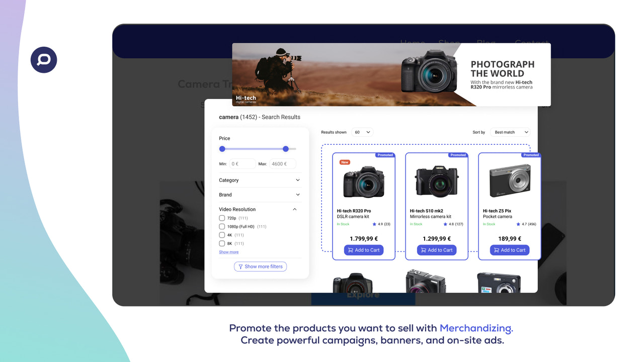
Task: Tick the 1080p (Full HD) checkbox
Action: pos(222,227)
